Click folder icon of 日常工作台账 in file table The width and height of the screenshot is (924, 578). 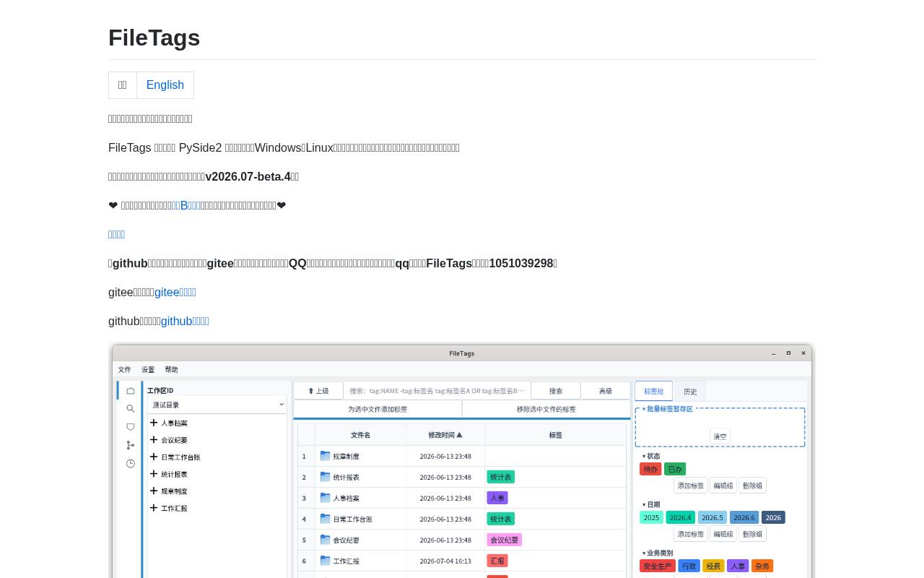(x=325, y=519)
